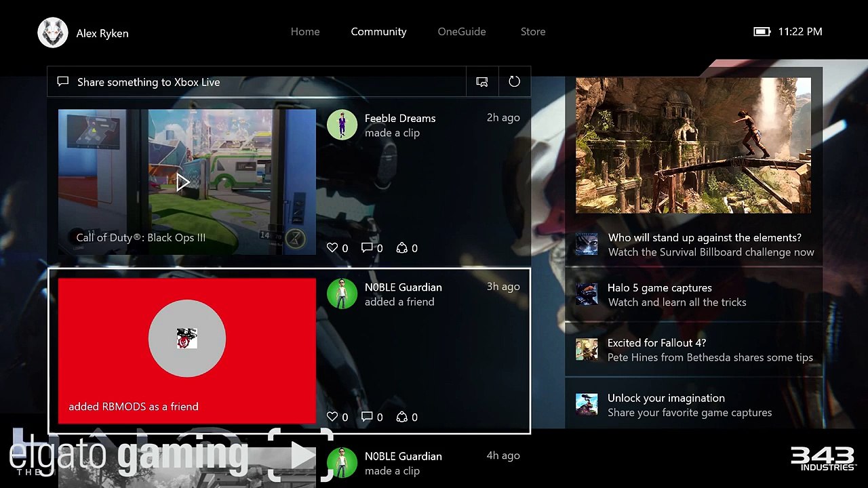Click added RBMODS as a friend caption
The height and width of the screenshot is (488, 868).
tap(134, 407)
